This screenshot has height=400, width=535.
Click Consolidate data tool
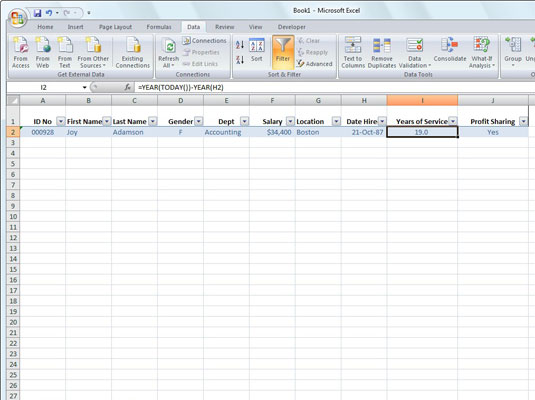[x=450, y=51]
